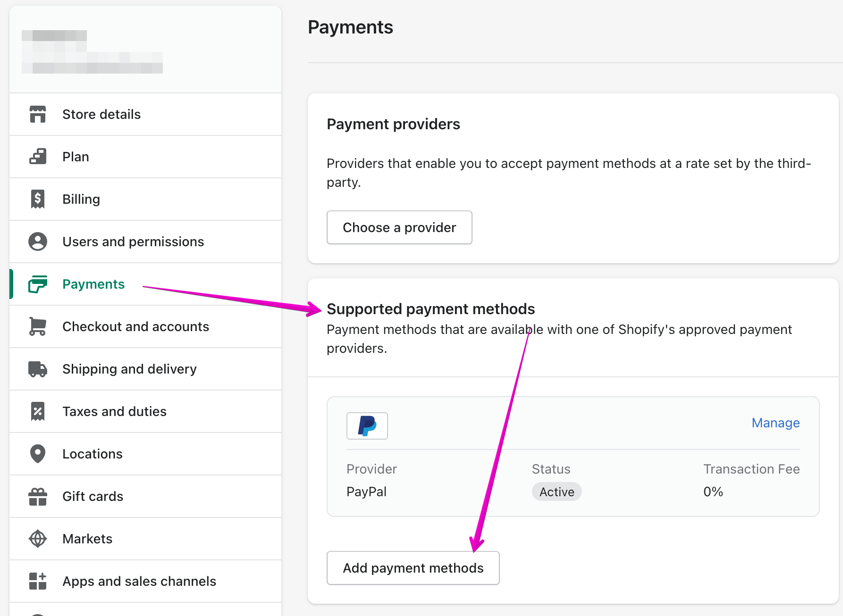
Task: Click the Shipping truck icon
Action: (x=38, y=369)
